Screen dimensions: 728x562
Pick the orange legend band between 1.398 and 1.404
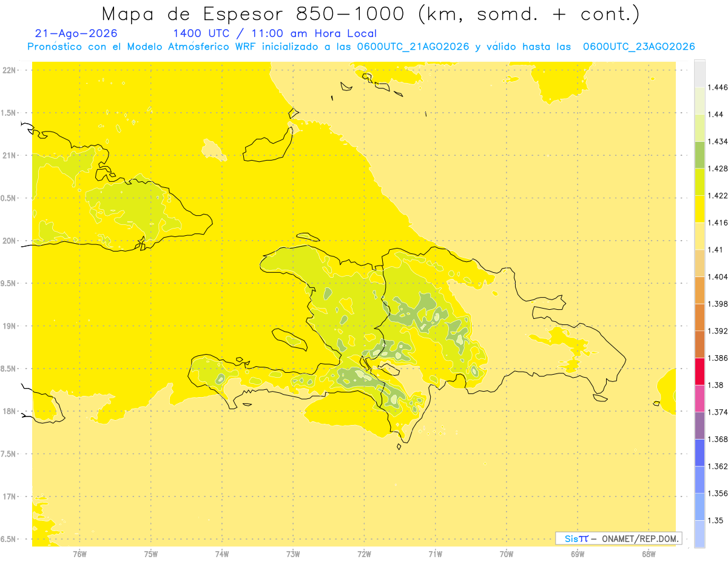pos(699,290)
